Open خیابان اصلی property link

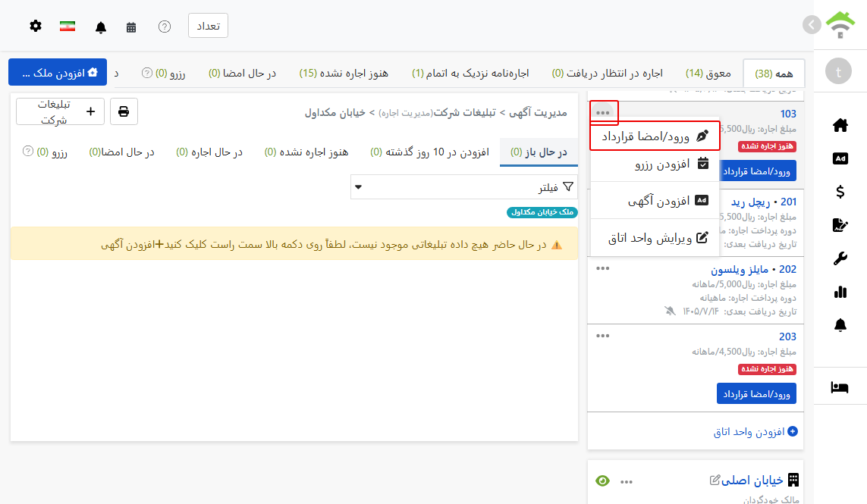coord(752,481)
